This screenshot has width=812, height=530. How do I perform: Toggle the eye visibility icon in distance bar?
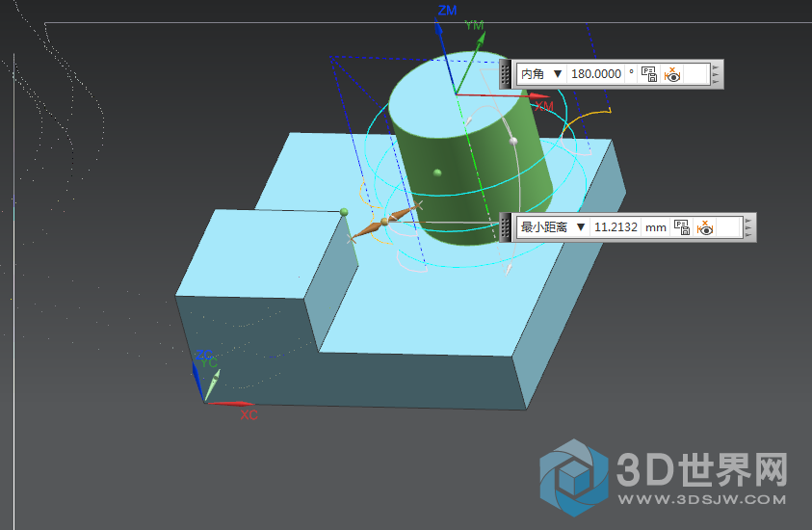click(x=705, y=227)
